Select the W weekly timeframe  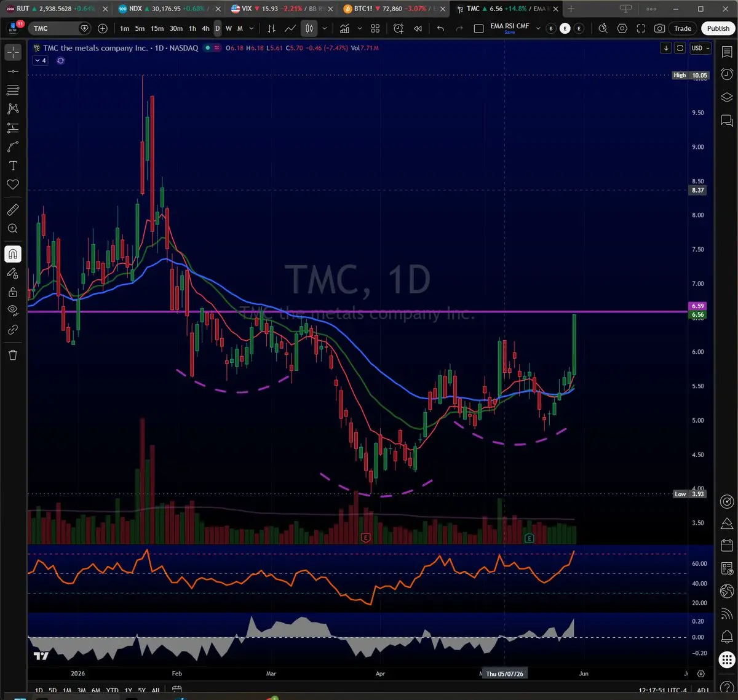pyautogui.click(x=229, y=28)
